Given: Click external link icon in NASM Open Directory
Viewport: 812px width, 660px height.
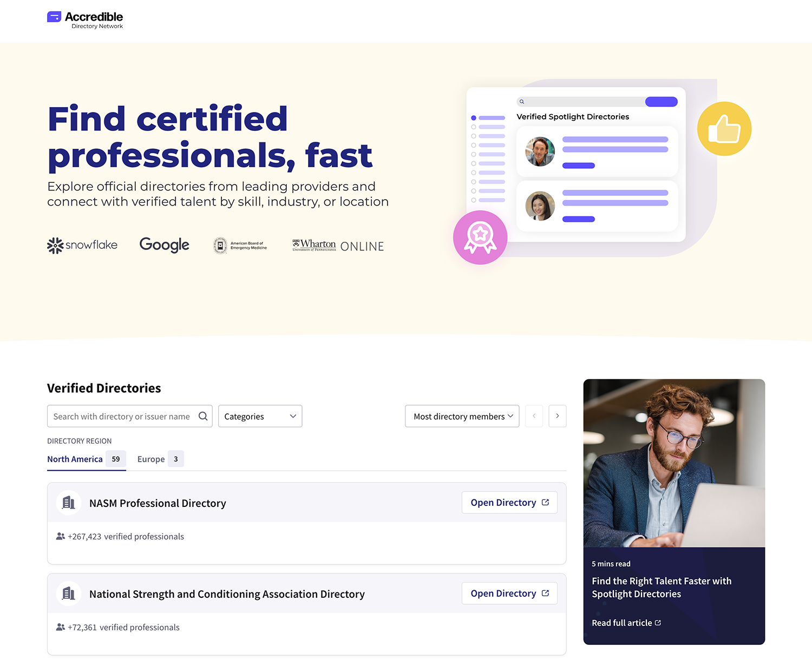Looking at the screenshot, I should point(545,503).
